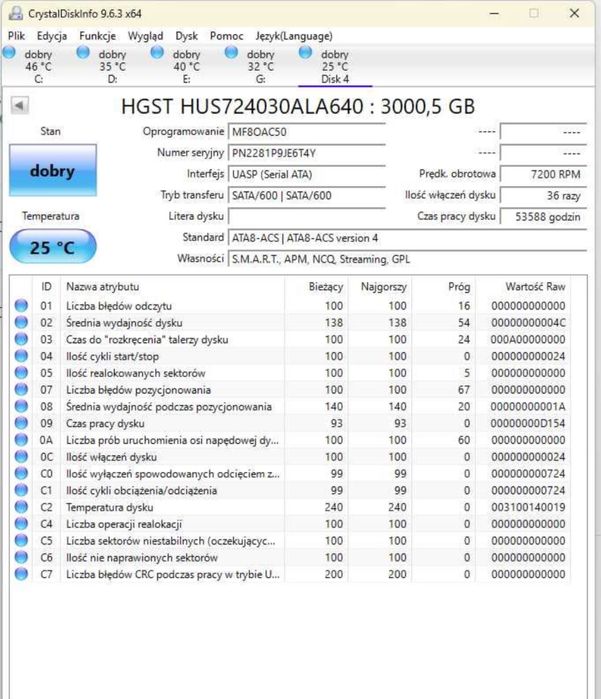
Task: Select Disk 4 at 25 °C
Action: pyautogui.click(x=335, y=66)
